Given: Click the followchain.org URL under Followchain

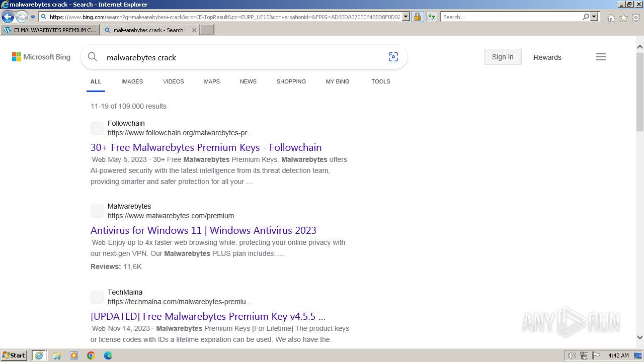Looking at the screenshot, I should point(181,133).
